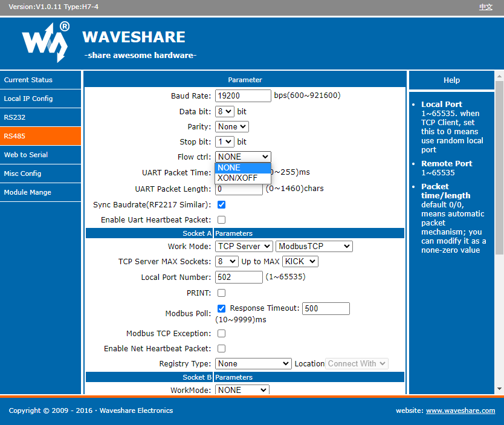Open the Web to Serial page
The width and height of the screenshot is (504, 425).
tap(40, 155)
